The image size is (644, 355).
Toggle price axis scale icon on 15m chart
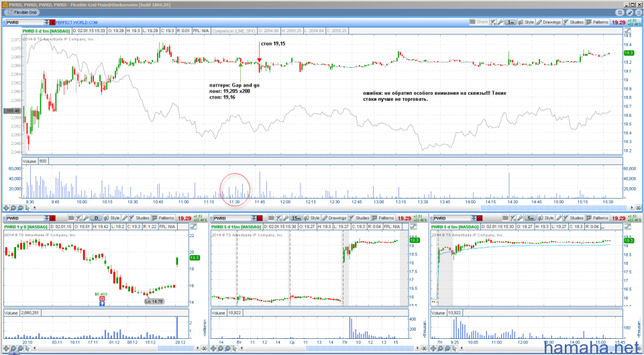(x=413, y=226)
